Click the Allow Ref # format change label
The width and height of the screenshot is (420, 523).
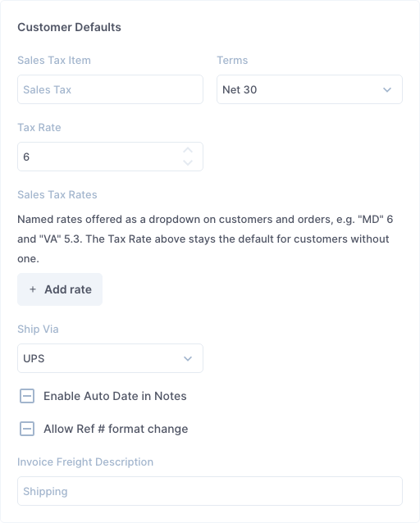tap(116, 429)
